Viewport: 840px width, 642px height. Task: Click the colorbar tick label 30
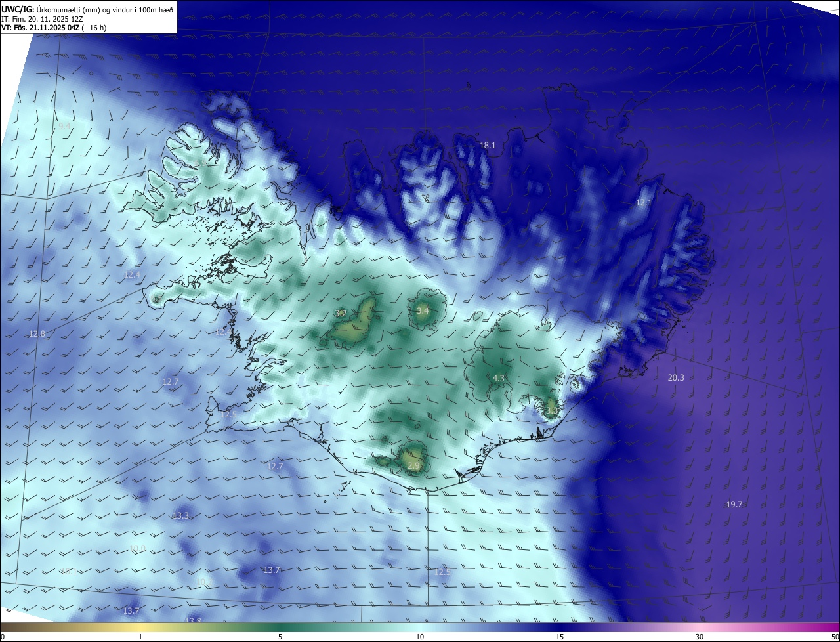700,637
